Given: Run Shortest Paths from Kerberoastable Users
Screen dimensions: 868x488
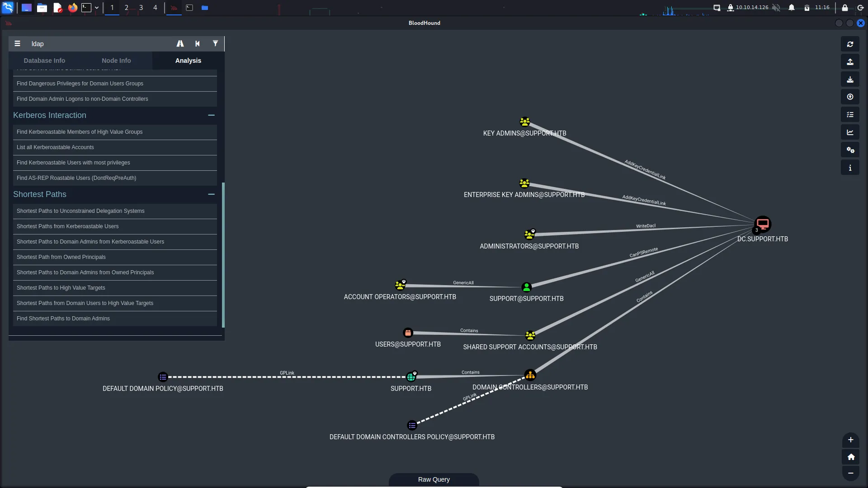Looking at the screenshot, I should pyautogui.click(x=115, y=226).
